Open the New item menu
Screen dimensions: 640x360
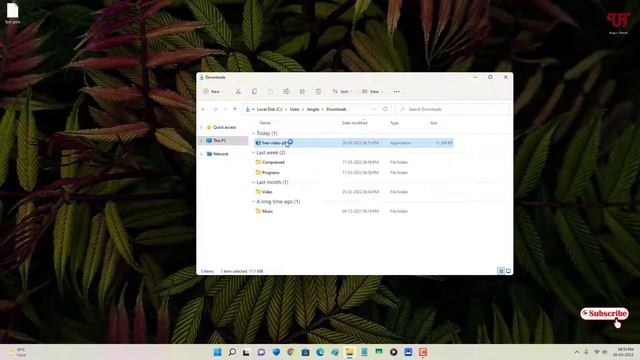(213, 91)
